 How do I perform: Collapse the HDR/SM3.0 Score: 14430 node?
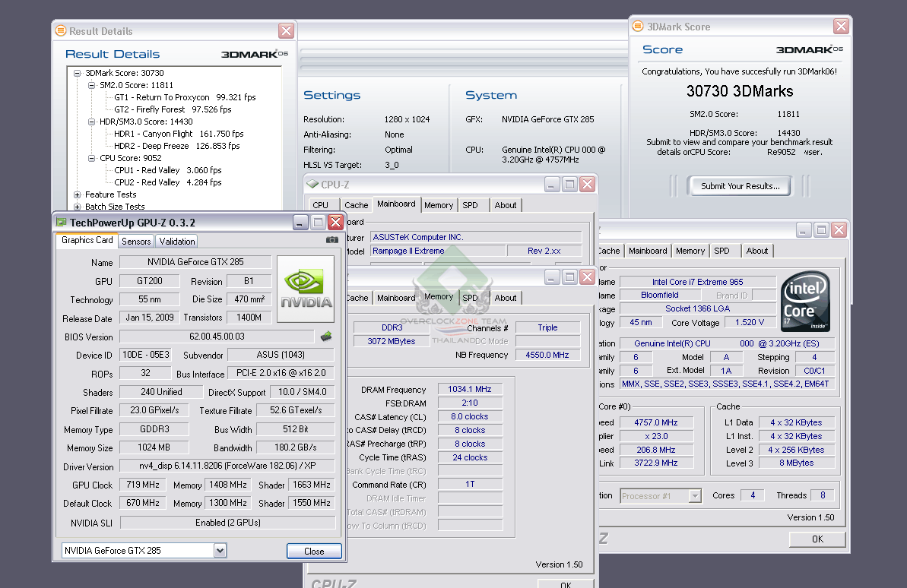coord(91,122)
